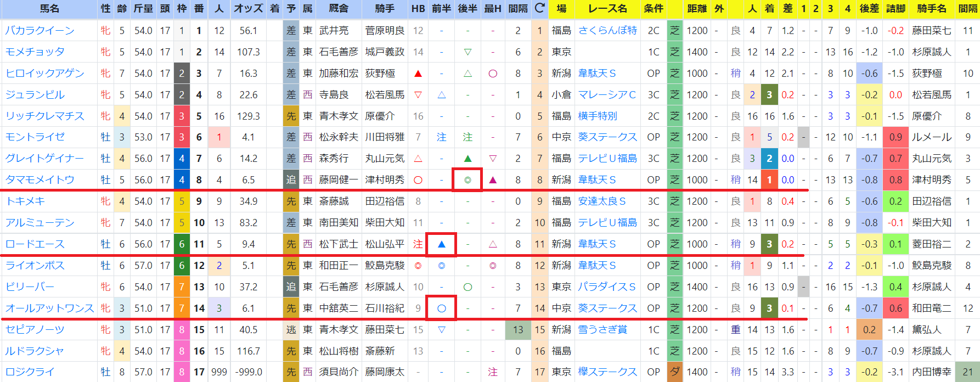Viewport: 980px width, 382px height.
Task: Click blue open triangle in ジュランビル row
Action: click(x=442, y=95)
